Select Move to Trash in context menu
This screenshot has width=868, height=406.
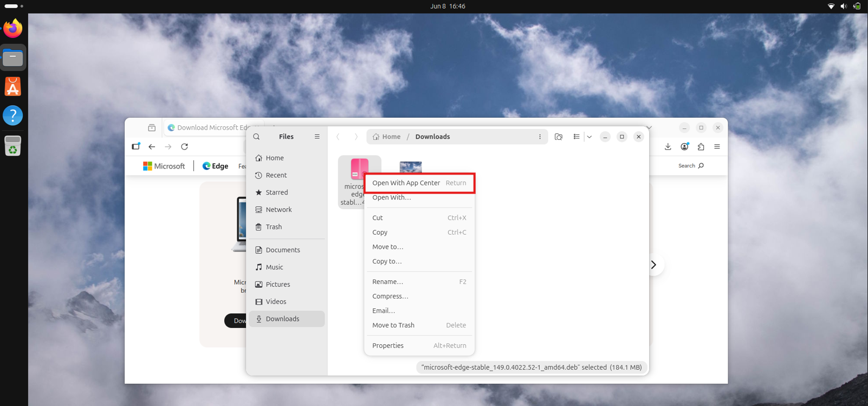point(419,325)
